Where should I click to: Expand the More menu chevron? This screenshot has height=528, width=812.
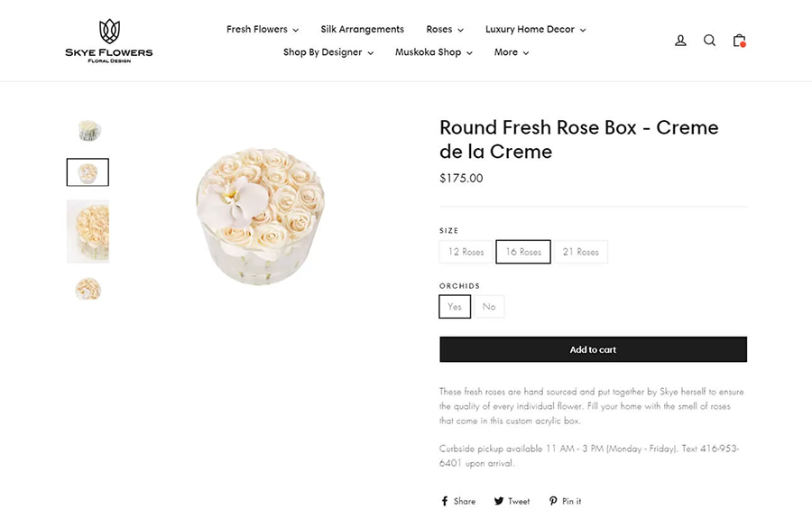(x=511, y=52)
